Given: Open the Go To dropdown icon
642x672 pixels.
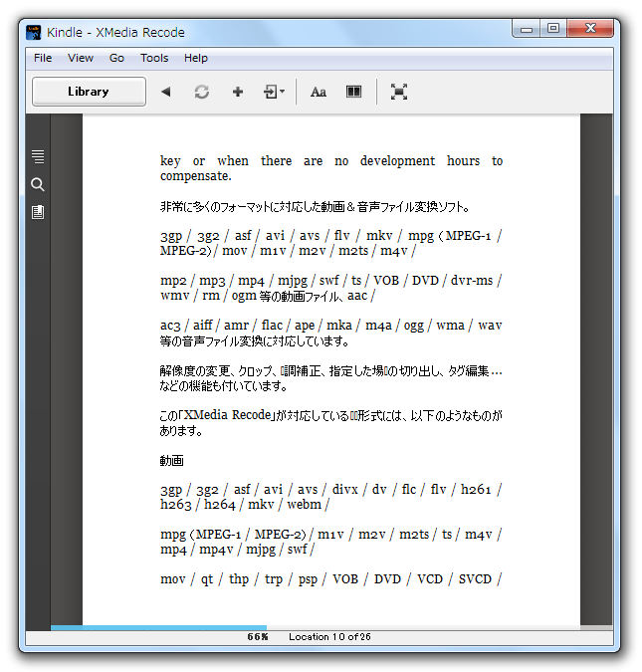Looking at the screenshot, I should pyautogui.click(x=274, y=92).
